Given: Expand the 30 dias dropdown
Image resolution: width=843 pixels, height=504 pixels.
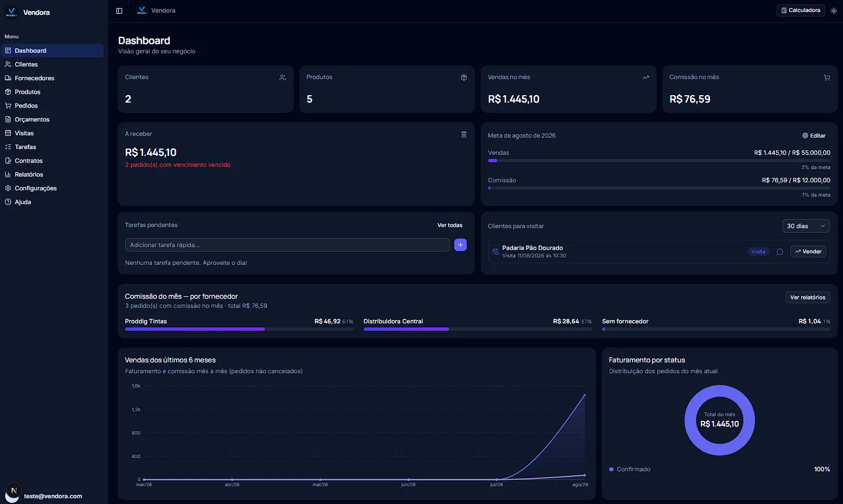Looking at the screenshot, I should 806,226.
